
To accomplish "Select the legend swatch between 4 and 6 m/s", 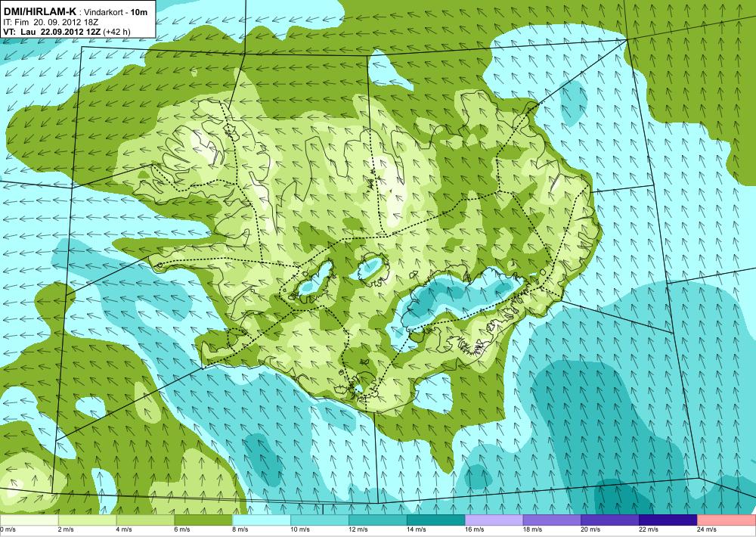I will click(145, 520).
